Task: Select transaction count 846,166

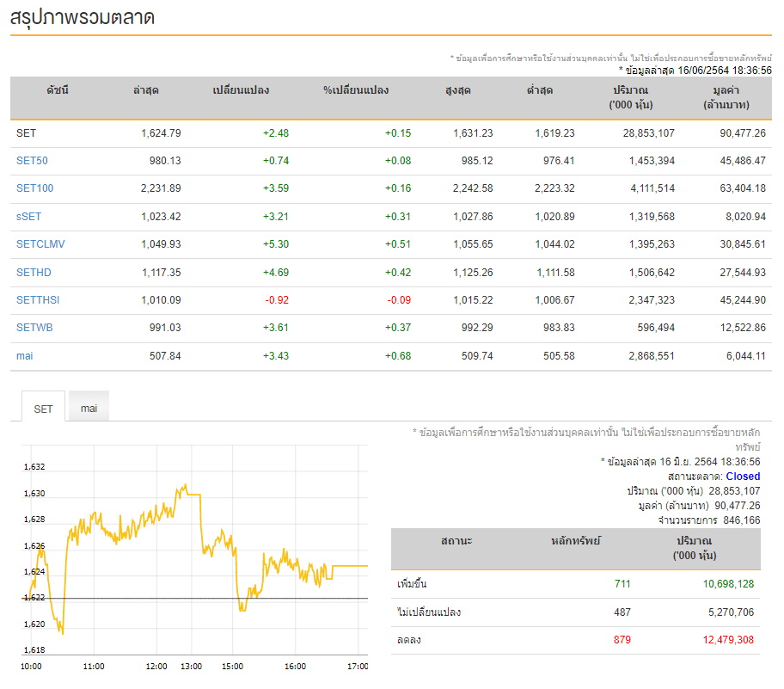Action: [x=742, y=520]
